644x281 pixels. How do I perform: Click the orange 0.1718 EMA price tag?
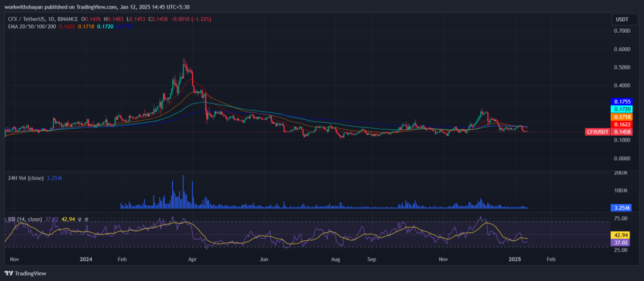[x=622, y=116]
